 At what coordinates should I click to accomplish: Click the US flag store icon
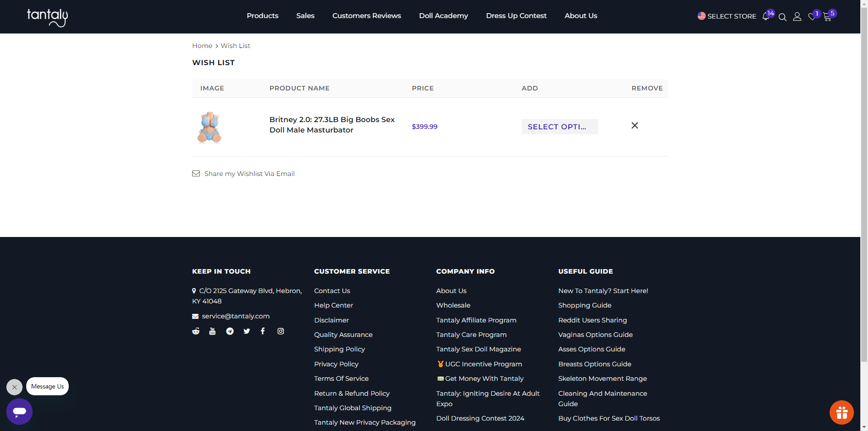pos(701,16)
